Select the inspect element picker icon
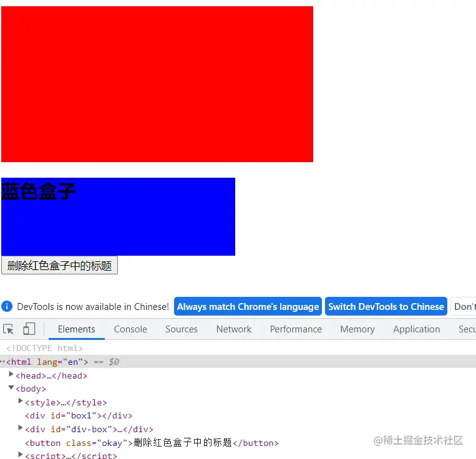The image size is (476, 459). (8, 329)
